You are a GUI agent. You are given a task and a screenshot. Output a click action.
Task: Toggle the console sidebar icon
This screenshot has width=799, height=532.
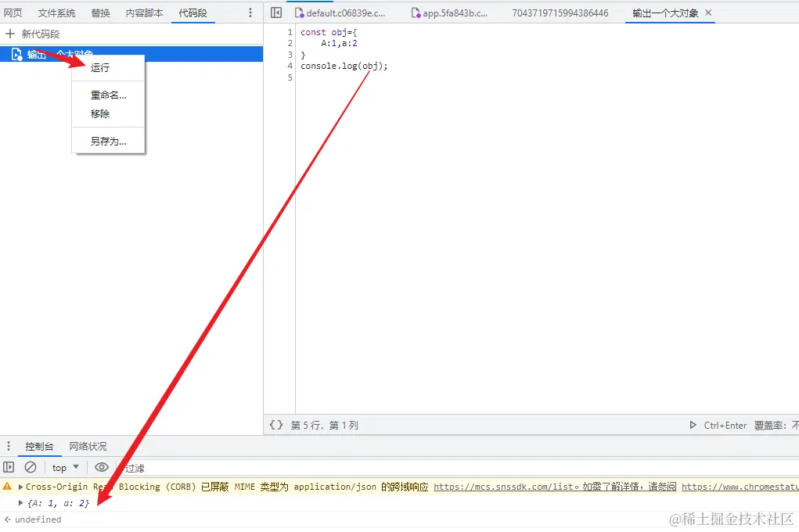point(9,467)
